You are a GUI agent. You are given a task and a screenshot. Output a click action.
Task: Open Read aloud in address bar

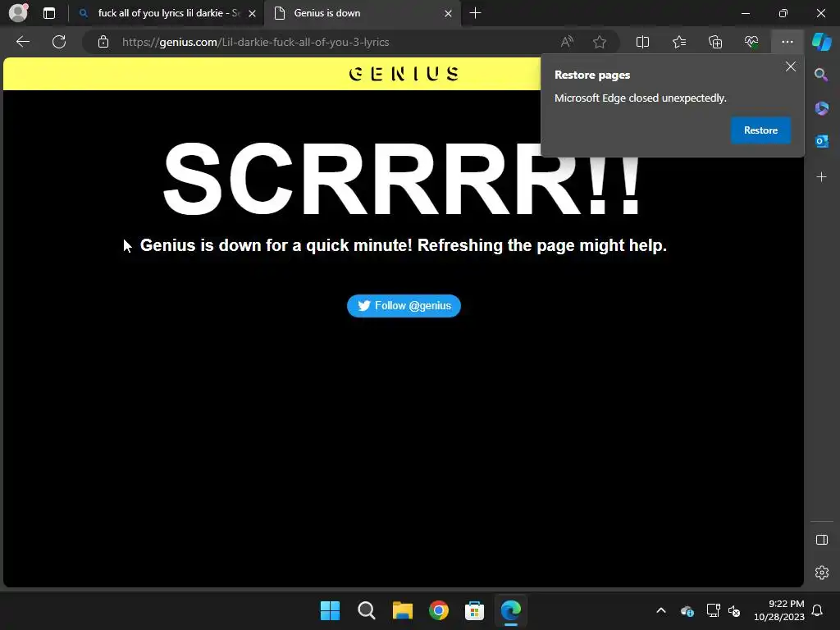coord(567,42)
